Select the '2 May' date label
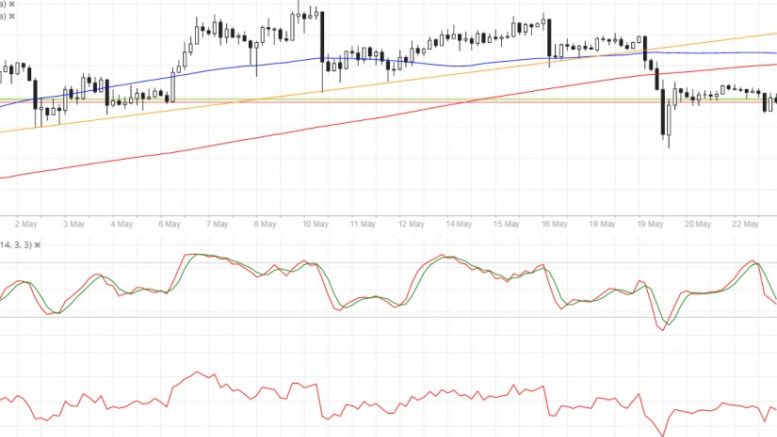777x437 pixels. click(x=26, y=224)
